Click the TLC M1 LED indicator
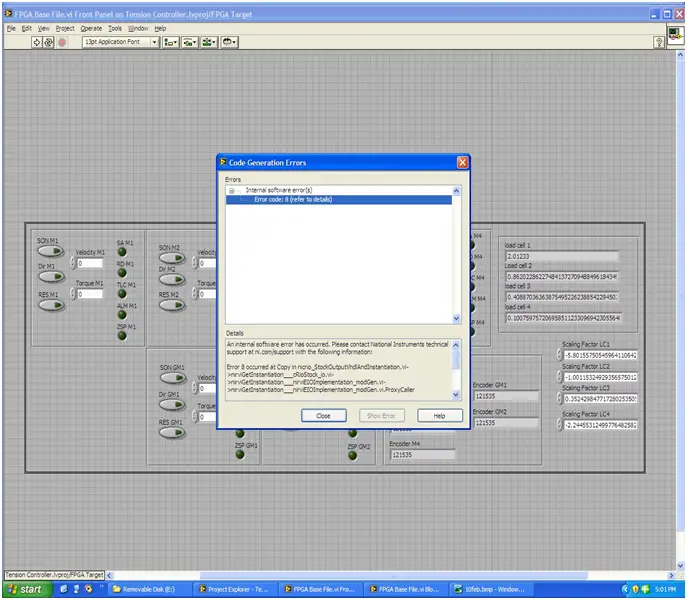Viewport: 687px width, 600px height. (x=122, y=294)
